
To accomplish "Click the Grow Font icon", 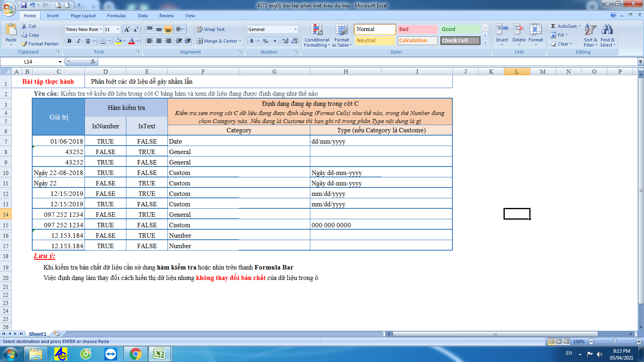I will [x=127, y=29].
